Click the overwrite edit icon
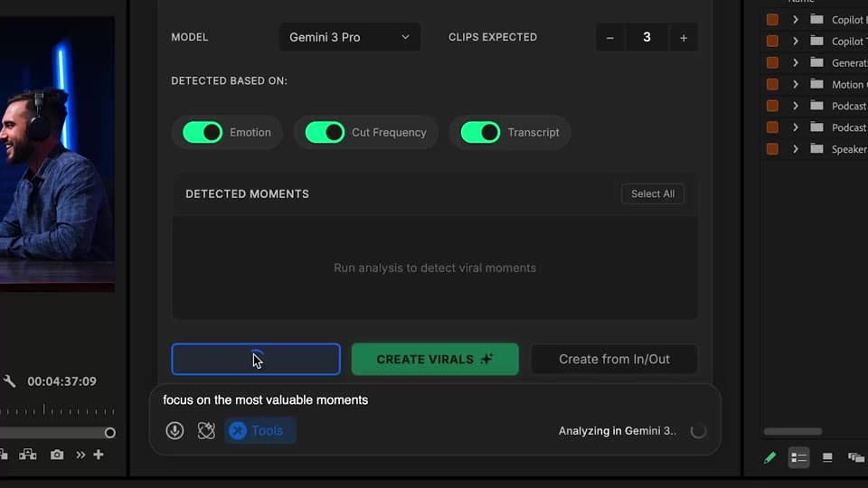This screenshot has height=488, width=868. click(27, 455)
